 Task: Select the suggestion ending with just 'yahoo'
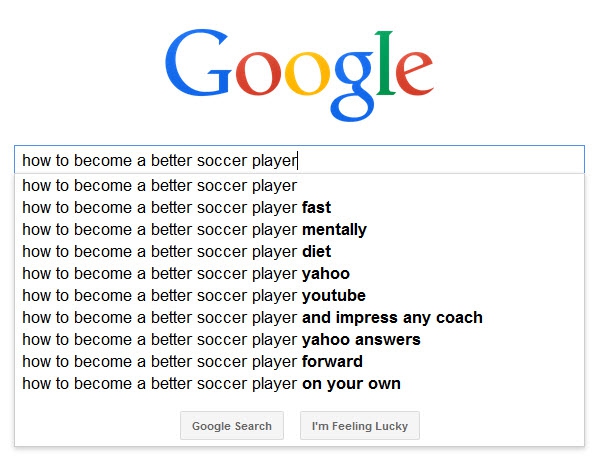pos(299,274)
